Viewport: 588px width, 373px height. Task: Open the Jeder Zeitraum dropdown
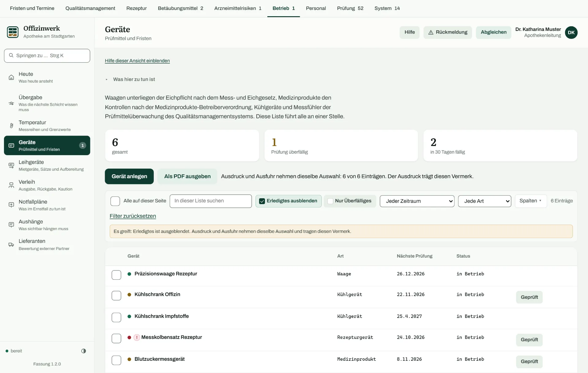point(417,201)
